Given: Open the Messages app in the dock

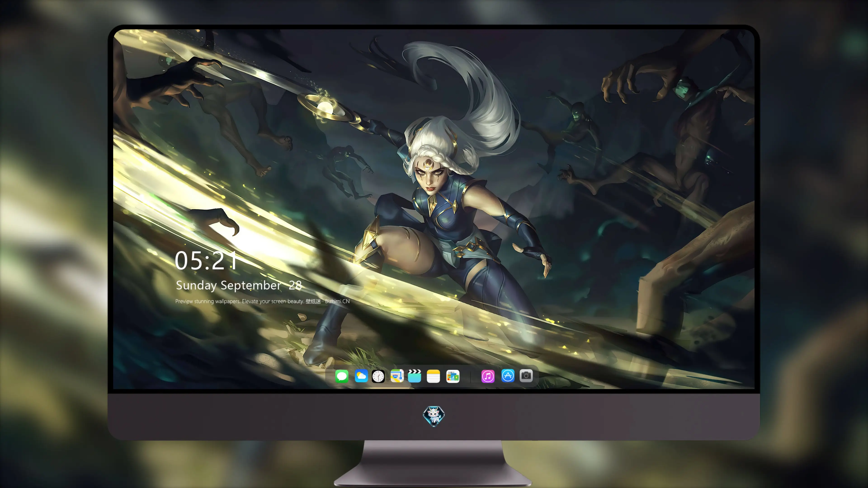Looking at the screenshot, I should tap(342, 376).
